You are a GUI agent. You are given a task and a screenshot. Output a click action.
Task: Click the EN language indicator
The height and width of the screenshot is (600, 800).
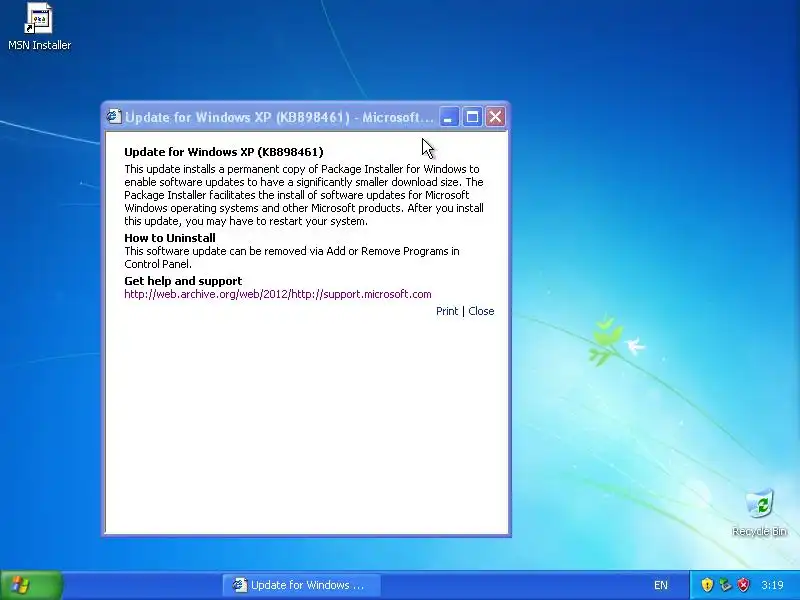[661, 585]
